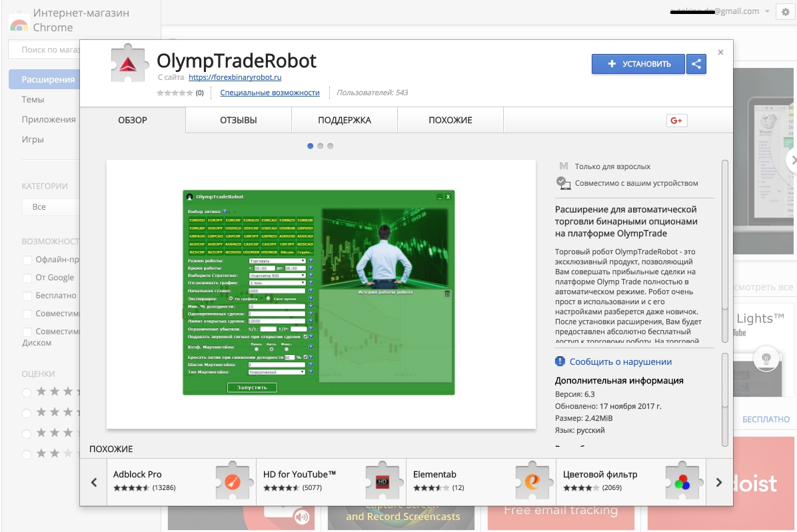Toggle the Бесплатно filter checkbox
This screenshot has height=532, width=797.
(27, 296)
